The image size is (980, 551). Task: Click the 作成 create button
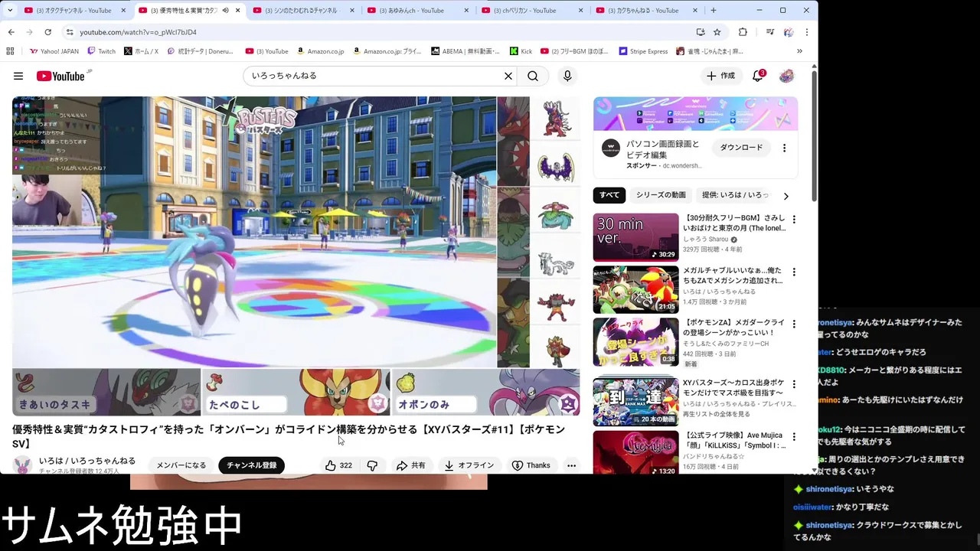coord(720,76)
